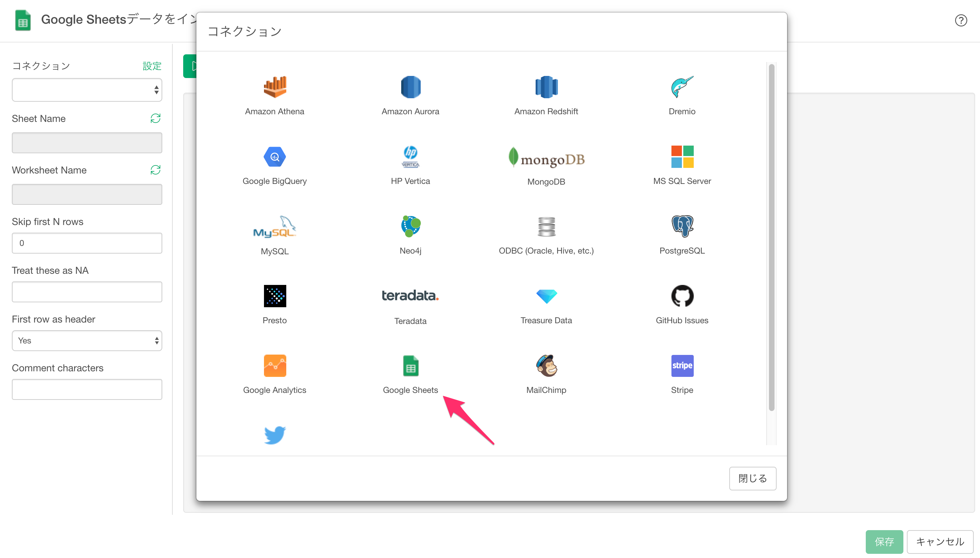Click the Sheet Name input field
This screenshot has width=980, height=558.
(87, 142)
